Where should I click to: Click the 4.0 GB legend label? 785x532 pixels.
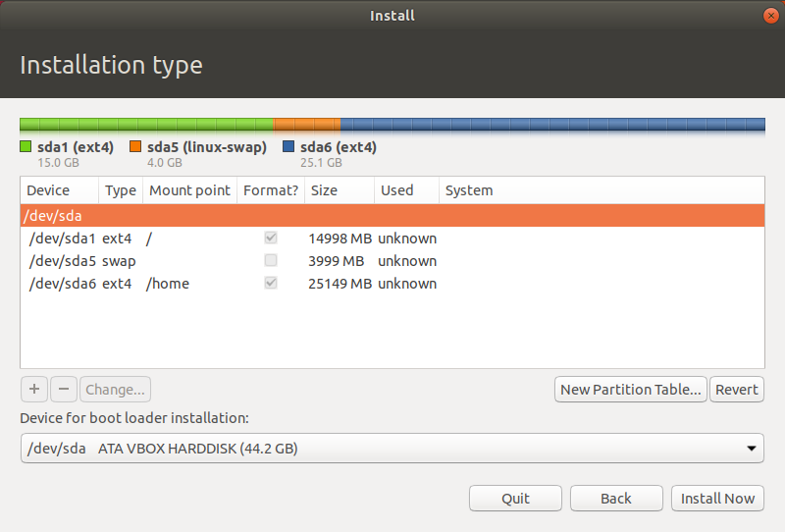coord(165,163)
